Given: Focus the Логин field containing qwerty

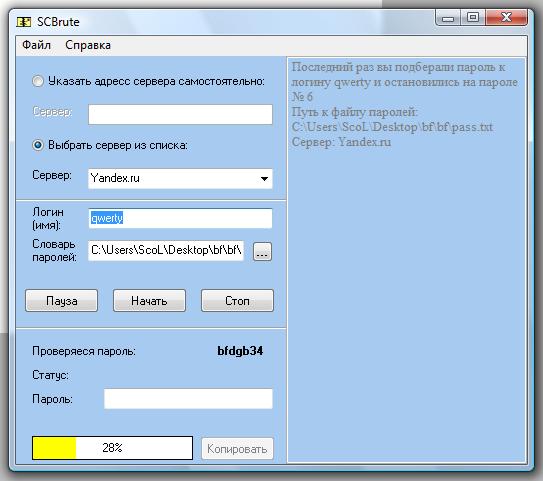Looking at the screenshot, I should pyautogui.click(x=180, y=218).
